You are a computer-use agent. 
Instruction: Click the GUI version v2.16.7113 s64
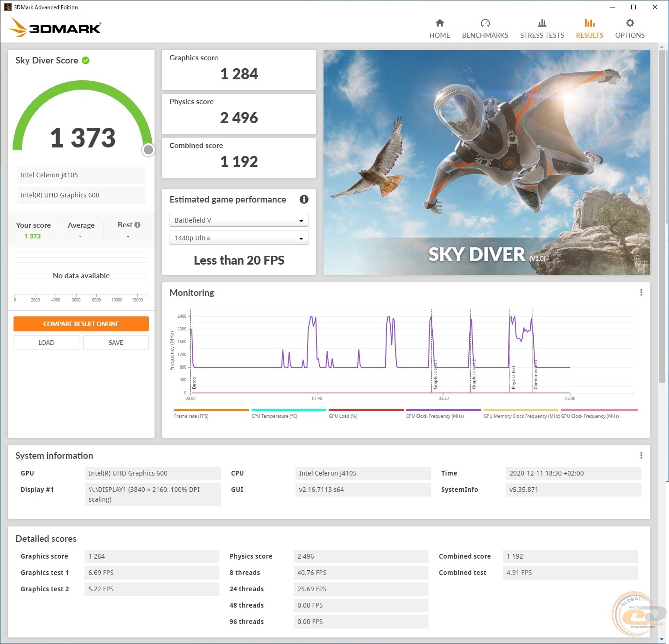pos(363,490)
